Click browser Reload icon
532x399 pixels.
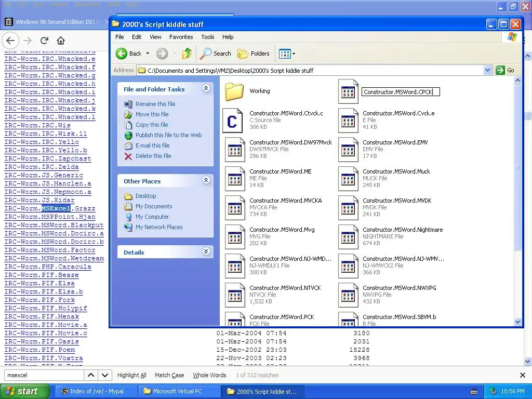pos(44,41)
